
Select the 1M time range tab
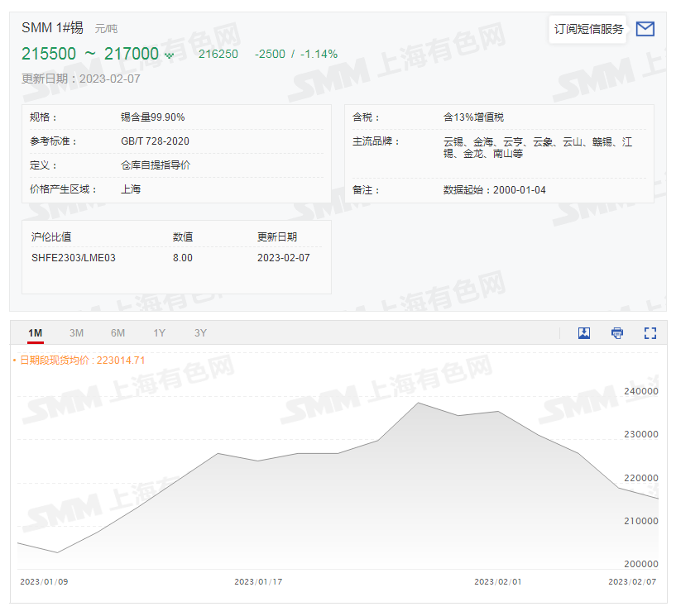tap(35, 333)
